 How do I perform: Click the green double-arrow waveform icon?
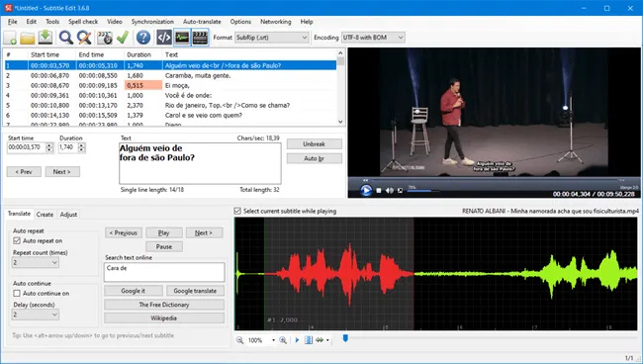click(x=320, y=340)
